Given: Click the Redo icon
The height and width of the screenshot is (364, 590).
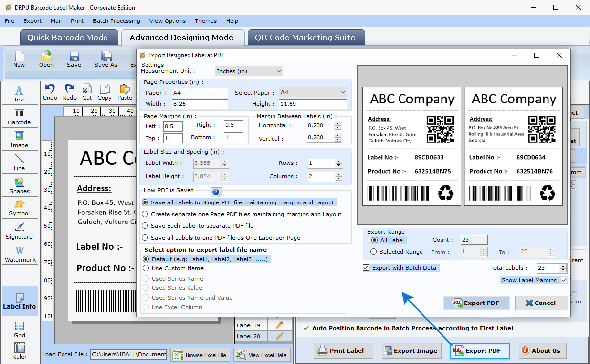Looking at the screenshot, I should tap(69, 92).
